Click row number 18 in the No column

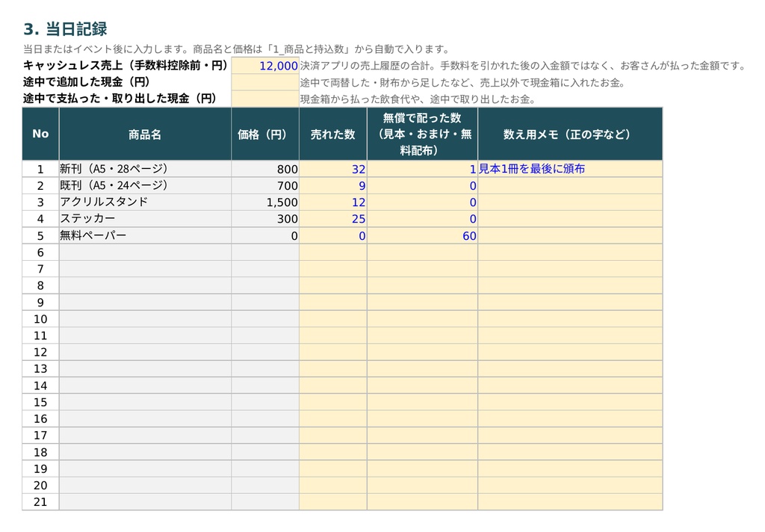click(40, 452)
